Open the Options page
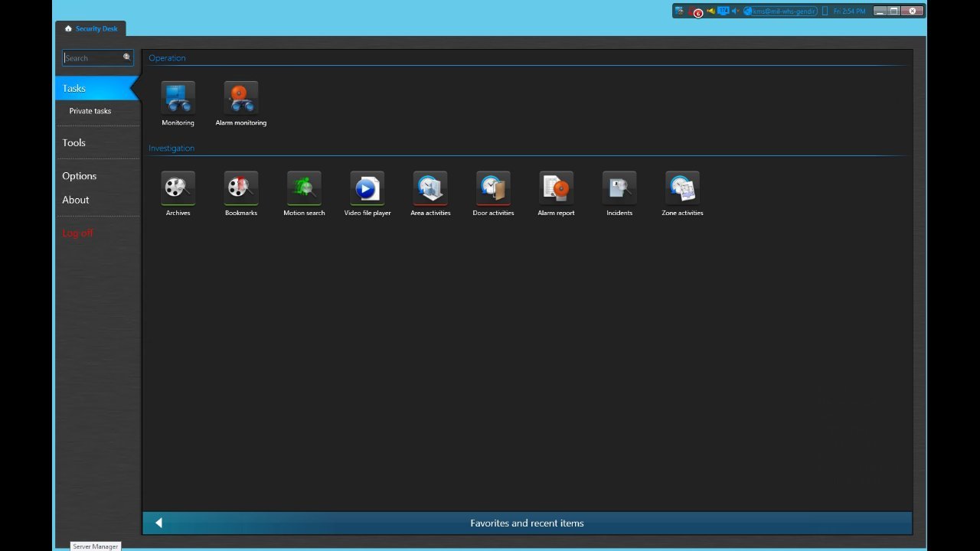 click(80, 176)
